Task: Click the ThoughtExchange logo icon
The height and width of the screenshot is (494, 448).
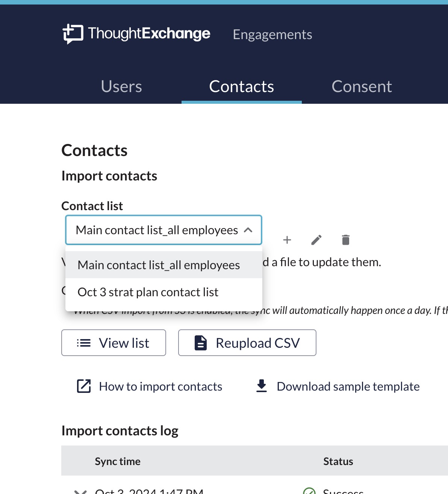Action: pyautogui.click(x=73, y=34)
